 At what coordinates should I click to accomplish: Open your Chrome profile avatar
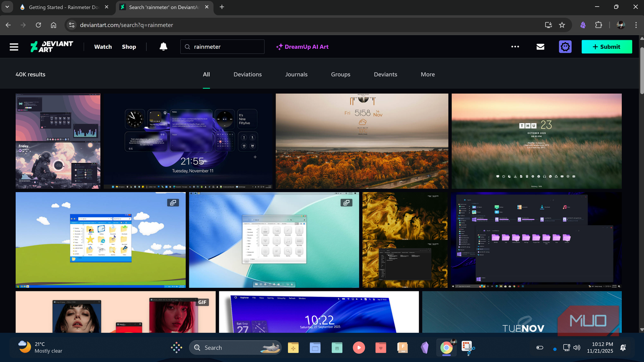tap(621, 25)
